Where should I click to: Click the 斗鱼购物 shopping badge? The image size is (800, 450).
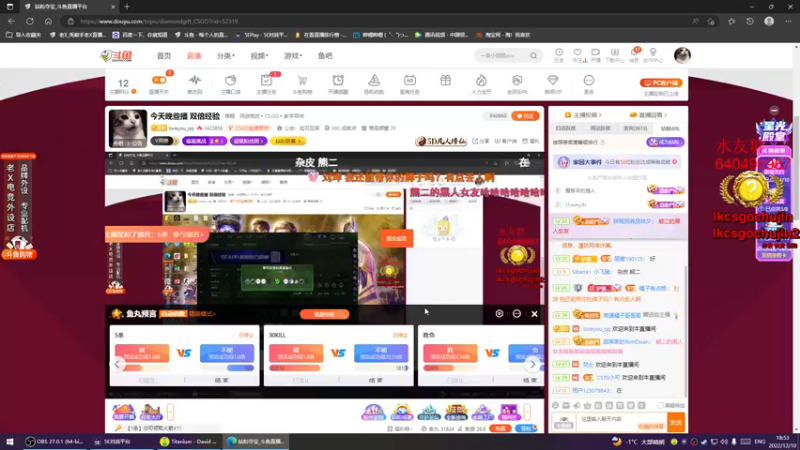click(x=19, y=254)
